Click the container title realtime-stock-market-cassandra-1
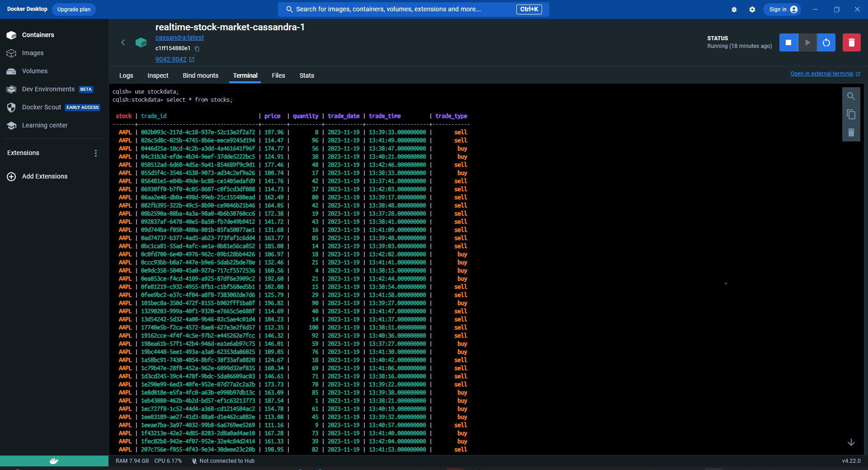This screenshot has width=868, height=470. 230,27
